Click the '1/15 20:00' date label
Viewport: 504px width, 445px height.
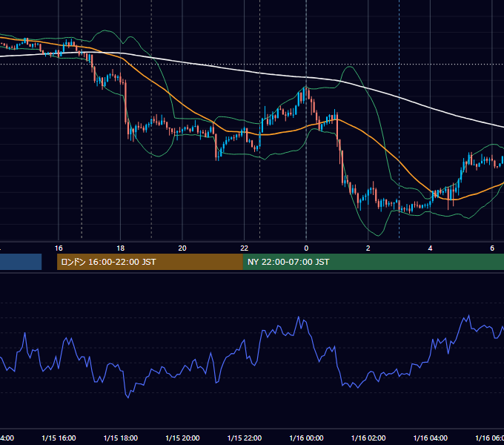(x=182, y=438)
